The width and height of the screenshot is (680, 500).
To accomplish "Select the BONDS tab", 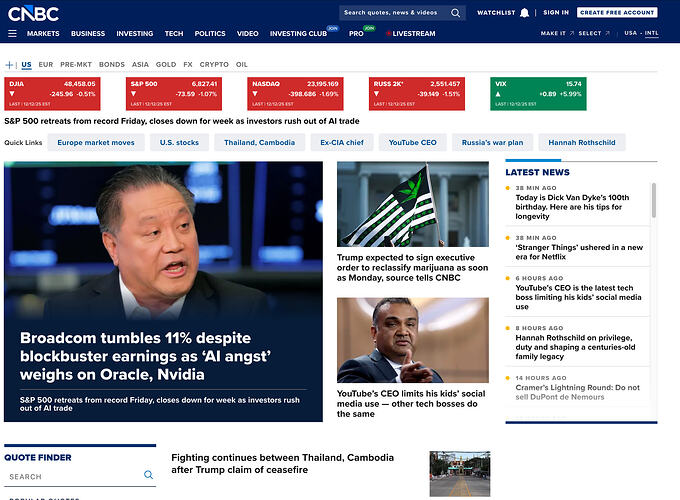I will pos(111,65).
